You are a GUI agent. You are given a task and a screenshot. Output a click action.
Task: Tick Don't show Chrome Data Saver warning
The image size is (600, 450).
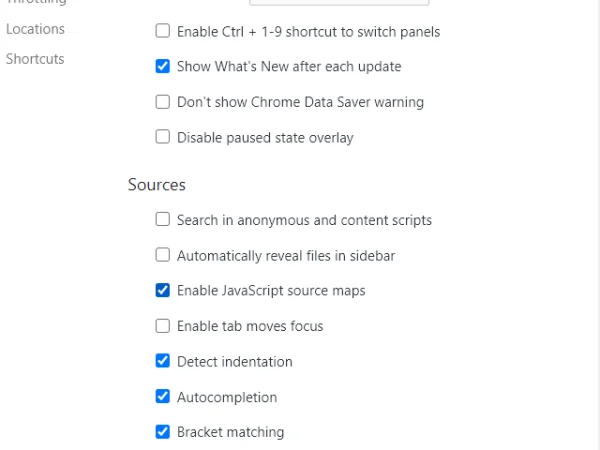click(163, 102)
